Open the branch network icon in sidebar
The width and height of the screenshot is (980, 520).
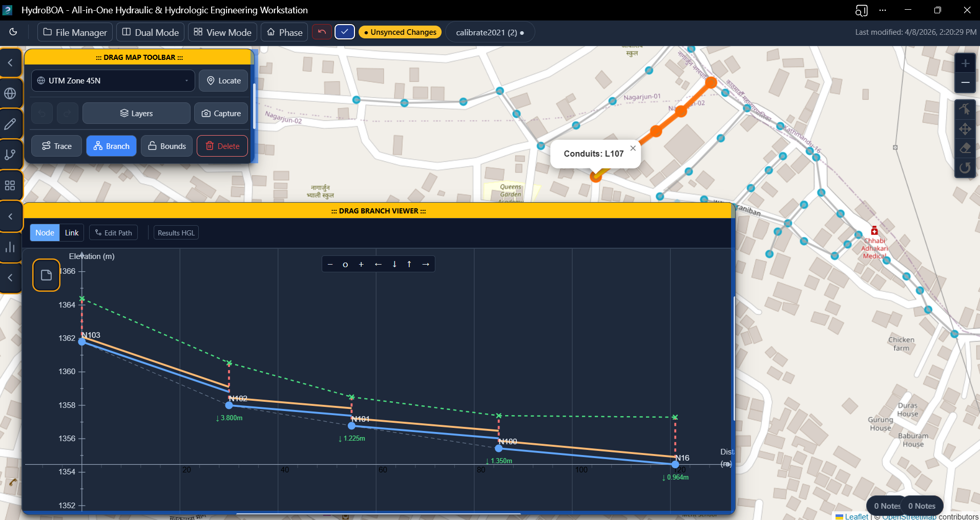(10, 155)
